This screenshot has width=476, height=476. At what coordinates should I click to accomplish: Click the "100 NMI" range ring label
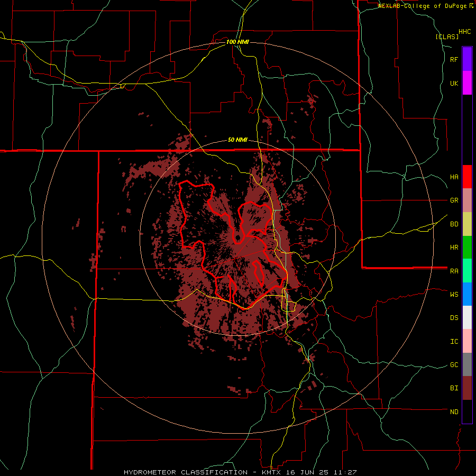point(237,42)
